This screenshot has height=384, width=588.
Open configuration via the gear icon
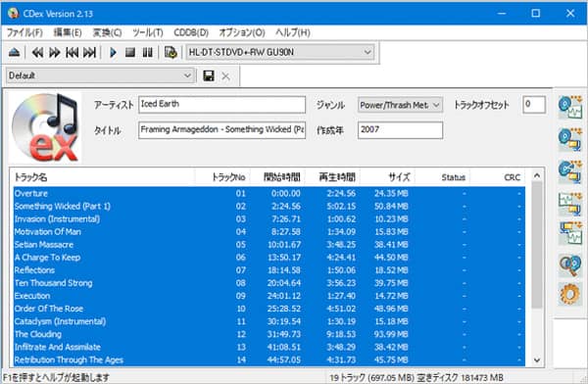(570, 294)
